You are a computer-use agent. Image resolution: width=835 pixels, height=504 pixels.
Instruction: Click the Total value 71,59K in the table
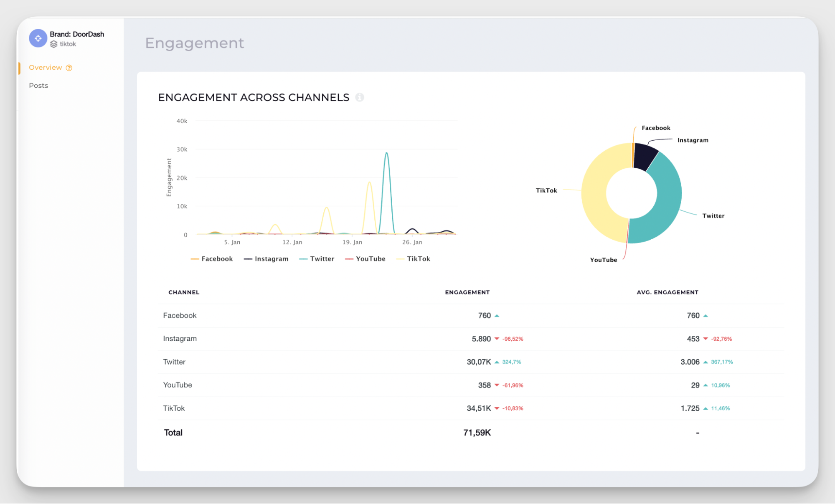point(477,432)
